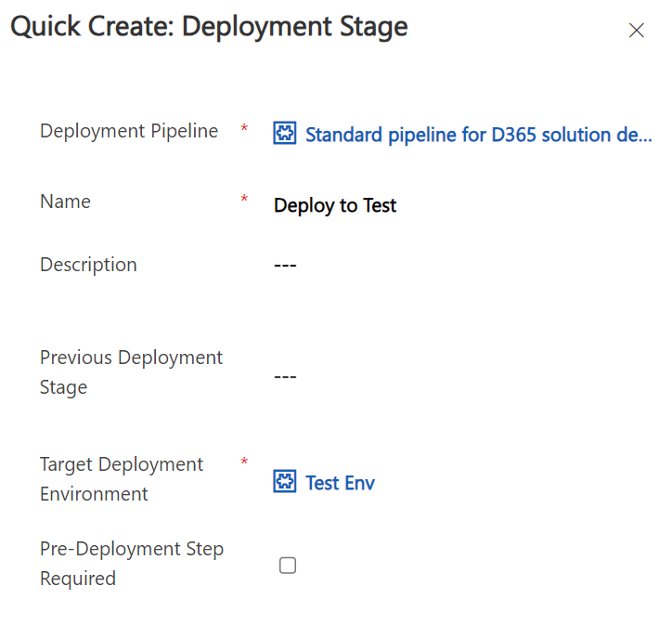This screenshot has width=672, height=638.
Task: Click the Pre-Deployment Step Required label
Action: [x=131, y=564]
